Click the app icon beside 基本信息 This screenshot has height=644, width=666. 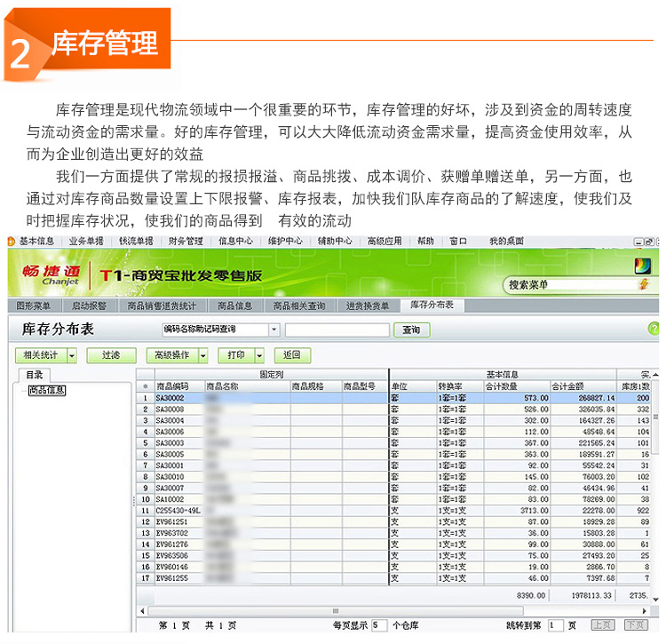(12, 242)
